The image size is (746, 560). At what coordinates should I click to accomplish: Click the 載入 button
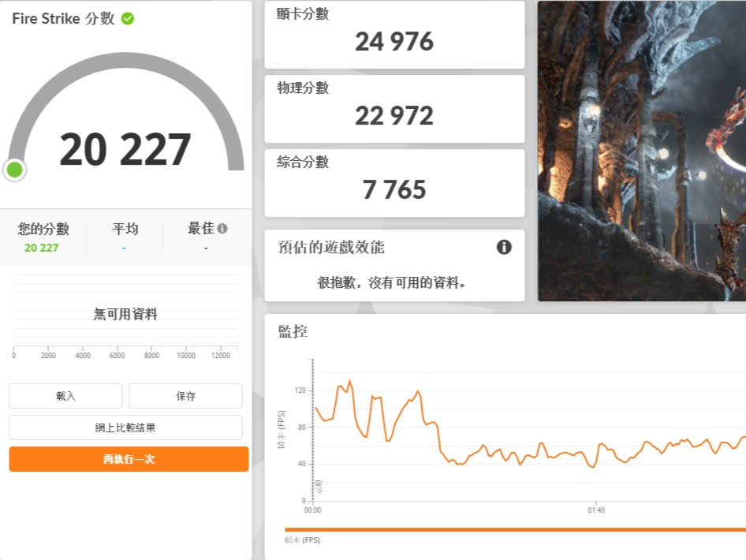pos(65,396)
